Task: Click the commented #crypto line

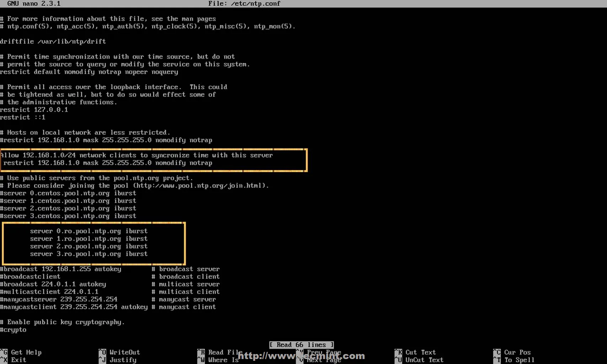Action: 14,330
